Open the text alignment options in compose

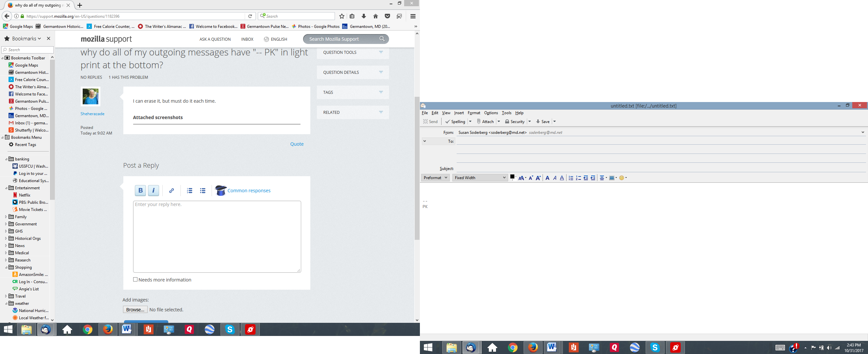[603, 178]
